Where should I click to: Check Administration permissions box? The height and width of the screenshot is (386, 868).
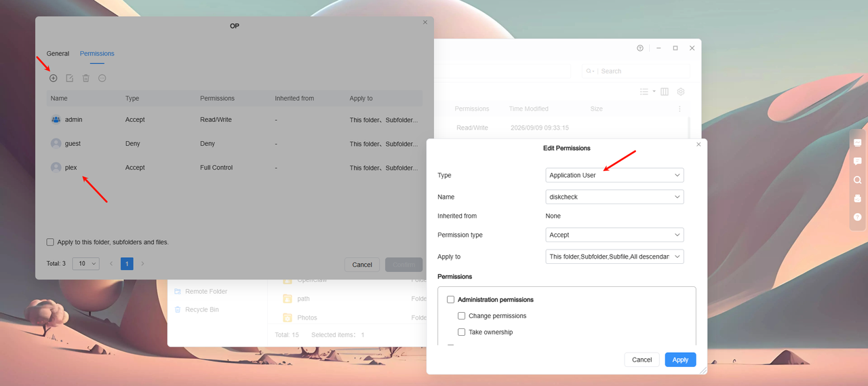coord(450,300)
